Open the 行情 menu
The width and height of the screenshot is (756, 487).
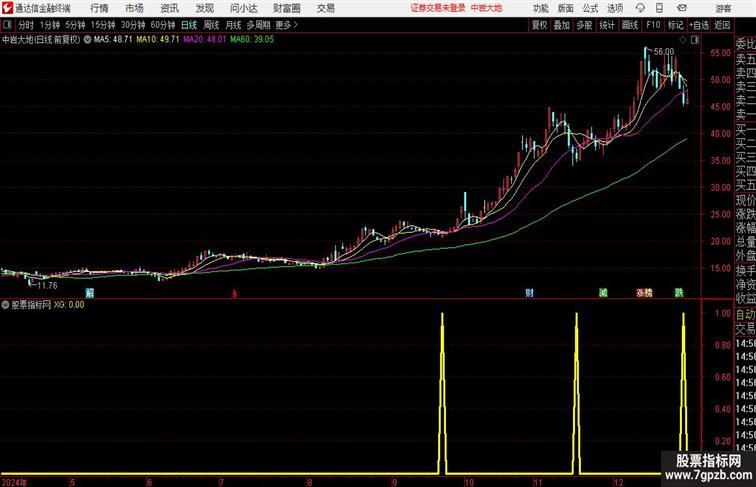(x=99, y=8)
